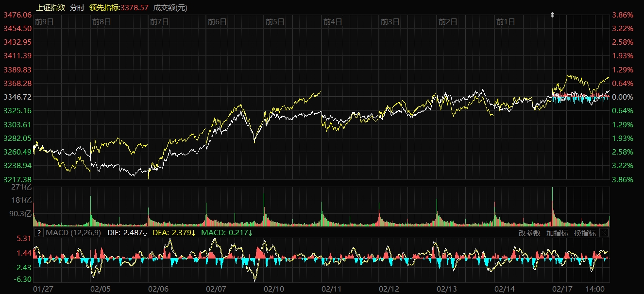Click the 02/07 date label
The image size is (644, 294).
point(216,289)
